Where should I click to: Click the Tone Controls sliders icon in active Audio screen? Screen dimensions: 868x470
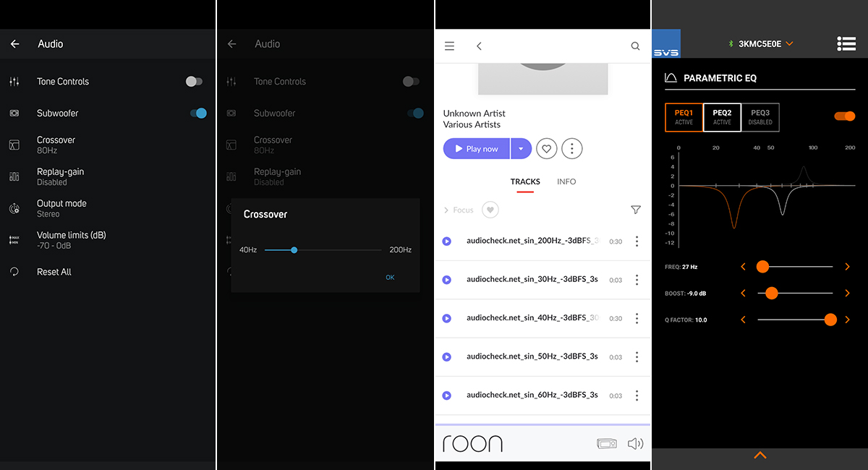coord(14,82)
